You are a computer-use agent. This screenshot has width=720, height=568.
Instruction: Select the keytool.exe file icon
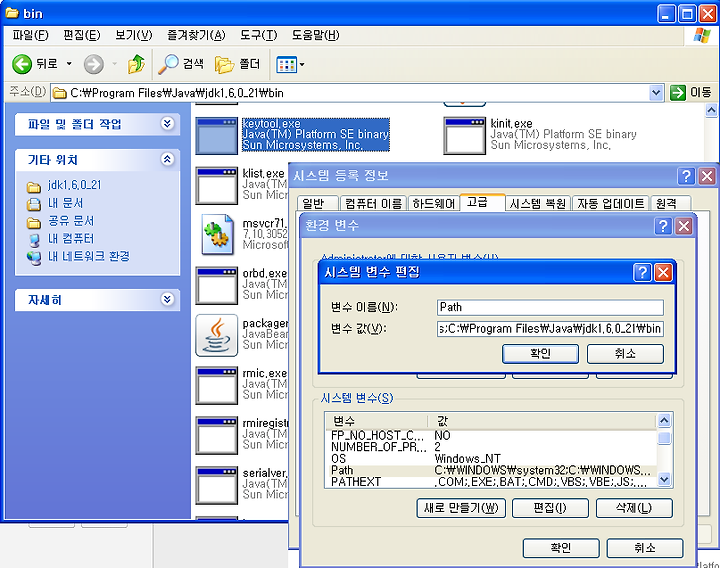[x=217, y=135]
